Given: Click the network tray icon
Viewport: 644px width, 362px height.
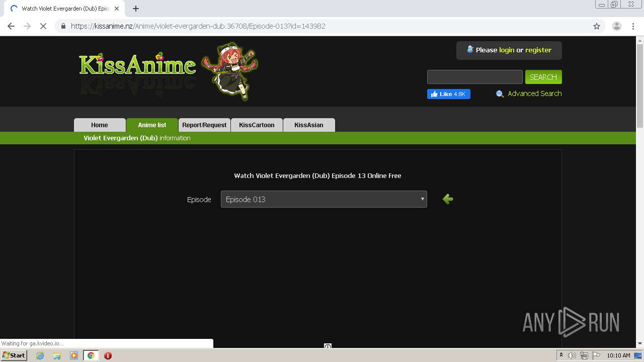Looking at the screenshot, I should (x=584, y=355).
